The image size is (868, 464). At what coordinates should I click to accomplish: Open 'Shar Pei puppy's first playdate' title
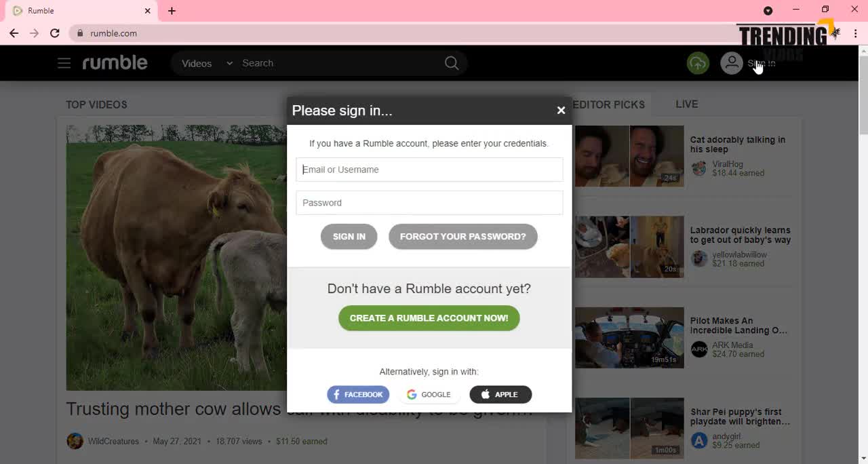pos(741,417)
